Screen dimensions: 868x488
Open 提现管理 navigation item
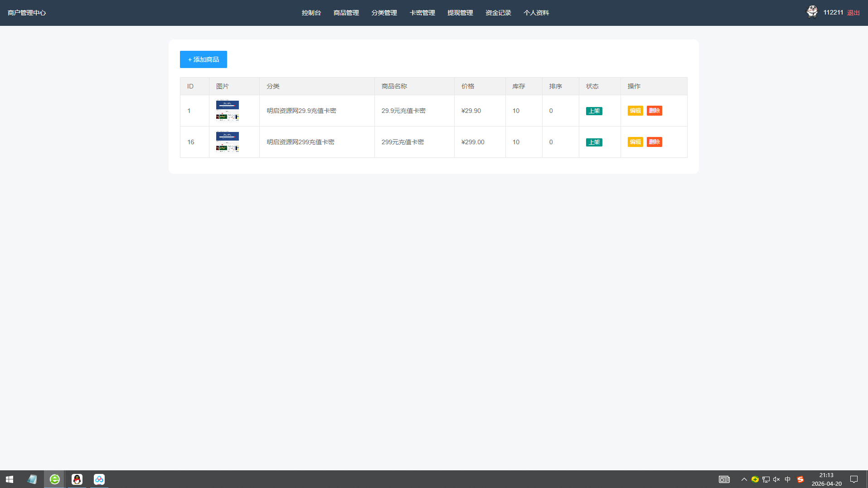click(x=460, y=13)
